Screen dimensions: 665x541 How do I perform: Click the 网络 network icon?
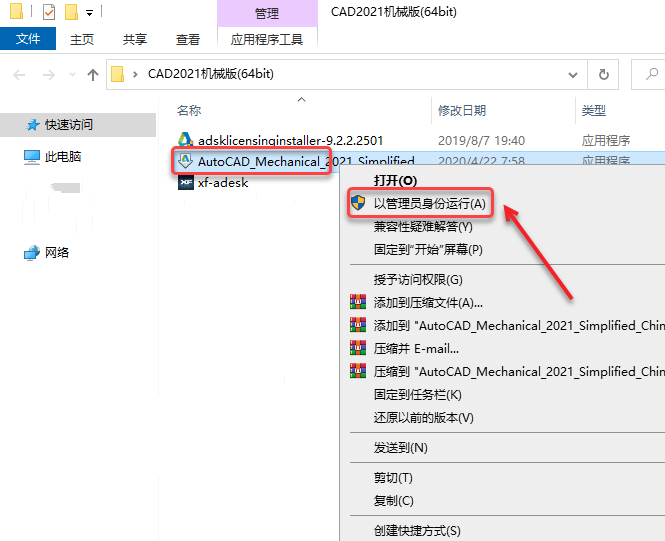[x=31, y=253]
